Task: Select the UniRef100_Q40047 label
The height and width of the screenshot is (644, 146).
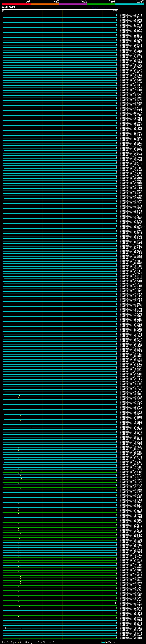Action: coord(131,87)
